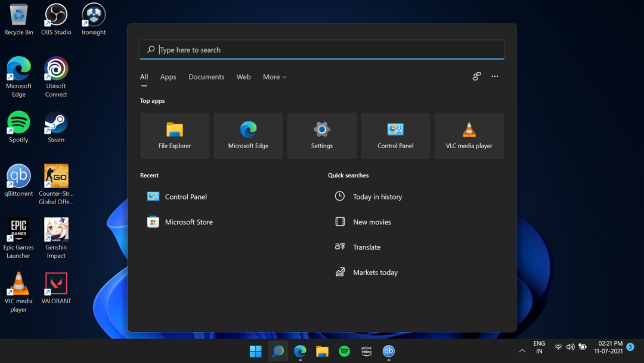Select Microsoft Edge desktop shortcut
Image resolution: width=644 pixels, height=363 pixels.
pos(18,77)
